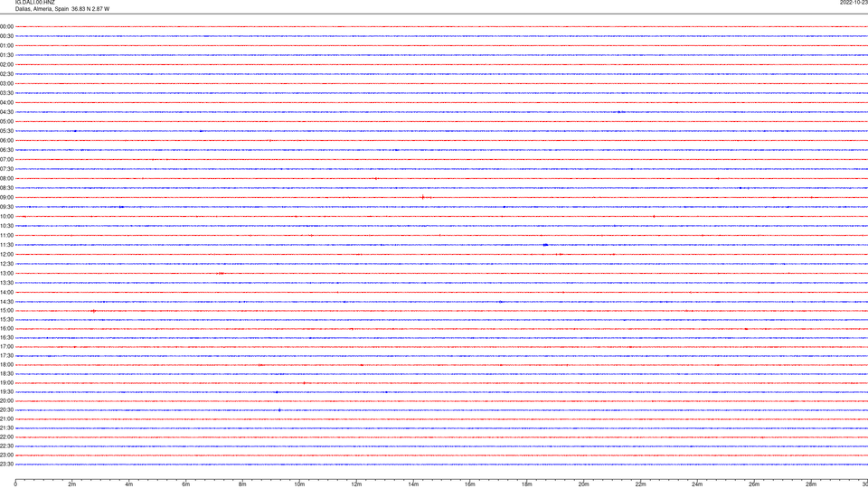868x488 pixels.
Task: Pick the 22:30 trace label
Action: click(6, 446)
